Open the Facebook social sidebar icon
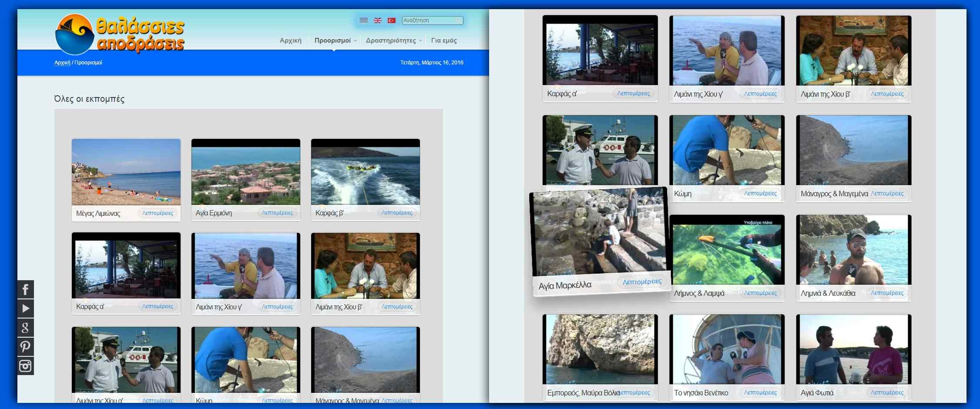The image size is (980, 409). pyautogui.click(x=25, y=289)
